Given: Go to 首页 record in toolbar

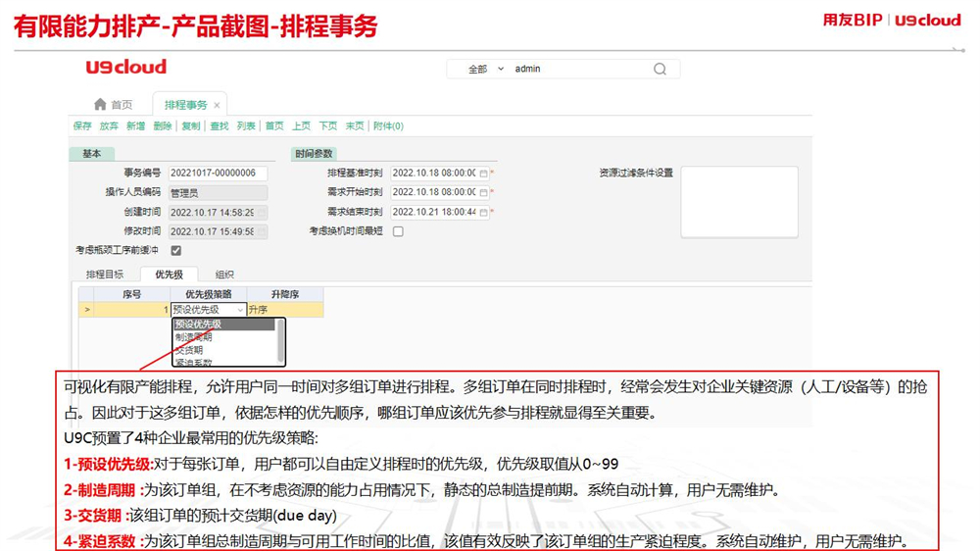Looking at the screenshot, I should click(x=274, y=126).
